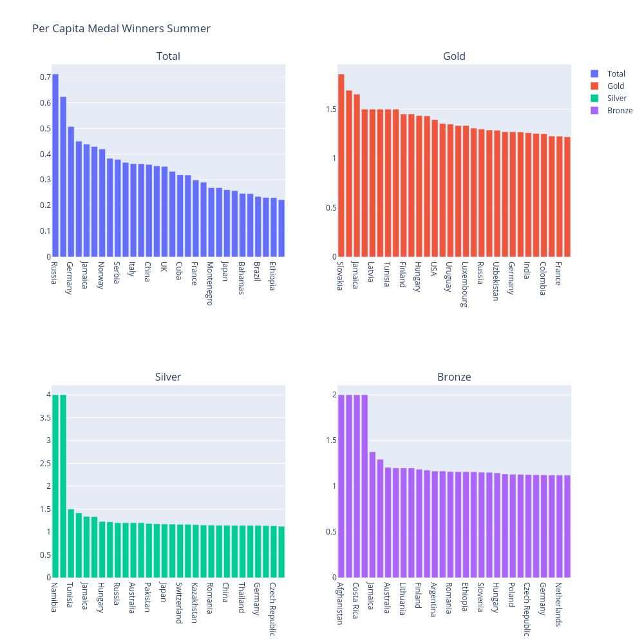
Task: Click the 'Total' subplot title
Action: [x=168, y=57]
